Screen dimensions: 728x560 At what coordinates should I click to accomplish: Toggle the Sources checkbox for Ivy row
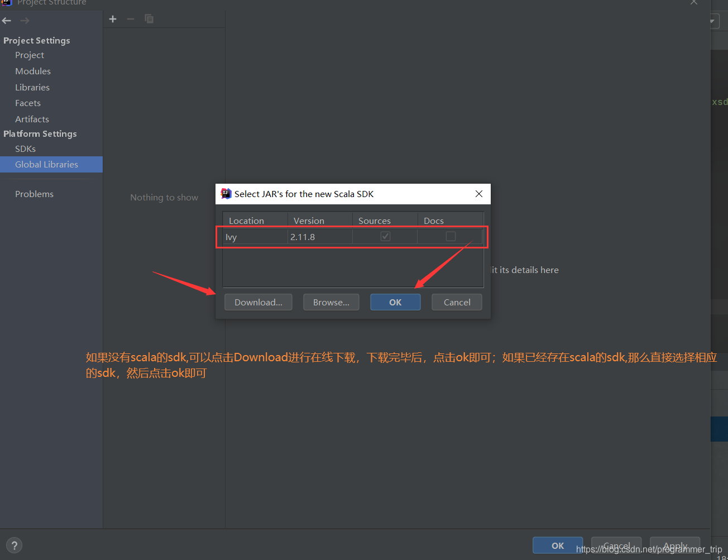coord(385,237)
